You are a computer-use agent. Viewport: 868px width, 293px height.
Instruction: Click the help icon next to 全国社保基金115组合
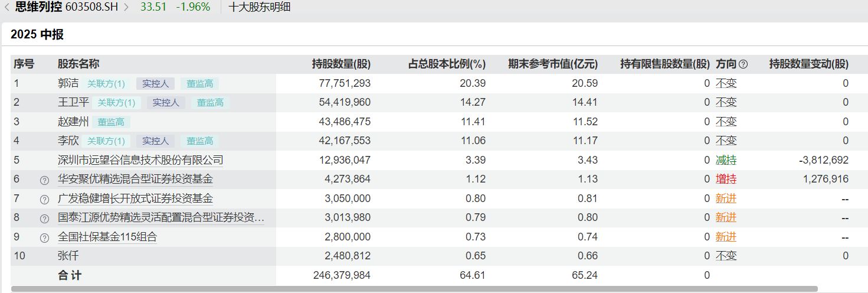[x=44, y=239]
